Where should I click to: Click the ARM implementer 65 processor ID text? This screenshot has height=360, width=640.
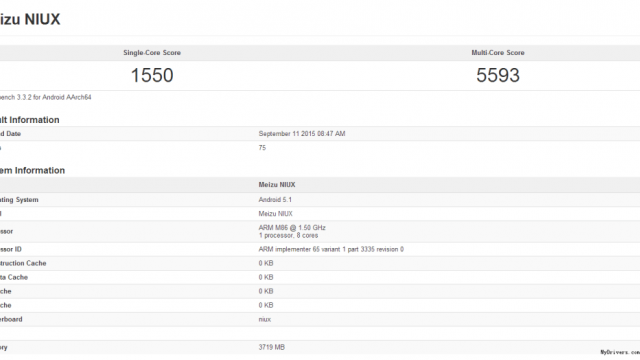(331, 249)
